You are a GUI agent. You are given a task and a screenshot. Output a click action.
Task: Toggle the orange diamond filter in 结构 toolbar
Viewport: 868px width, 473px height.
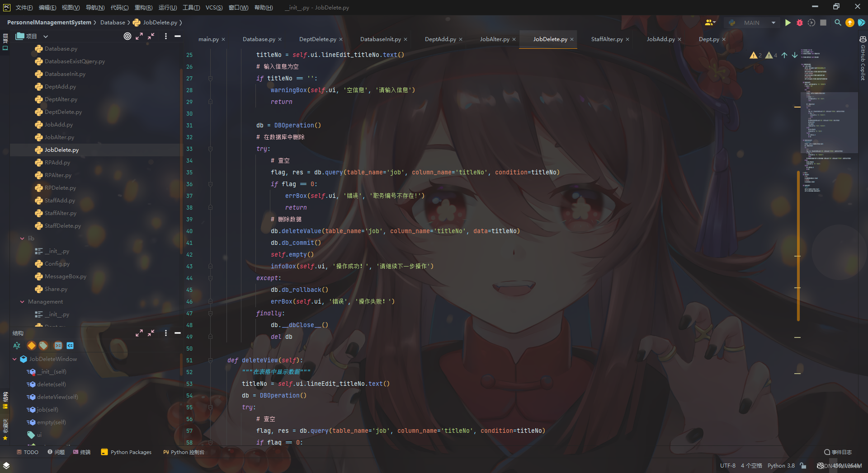pyautogui.click(x=31, y=346)
